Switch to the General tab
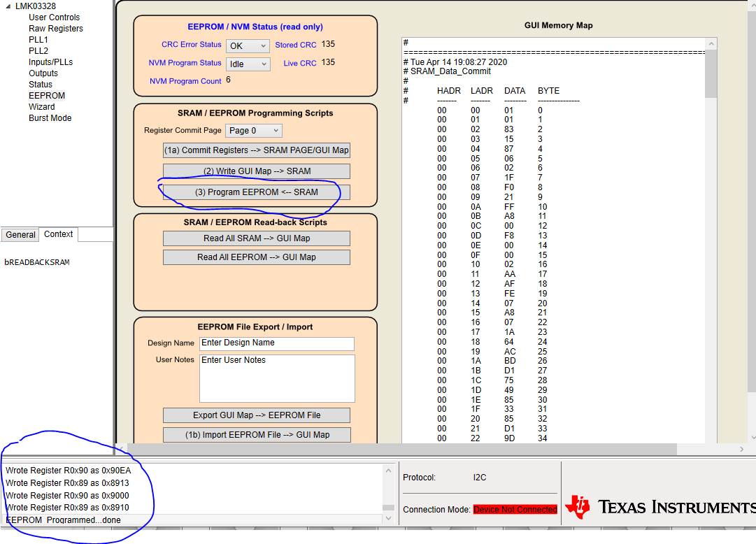 pos(20,234)
